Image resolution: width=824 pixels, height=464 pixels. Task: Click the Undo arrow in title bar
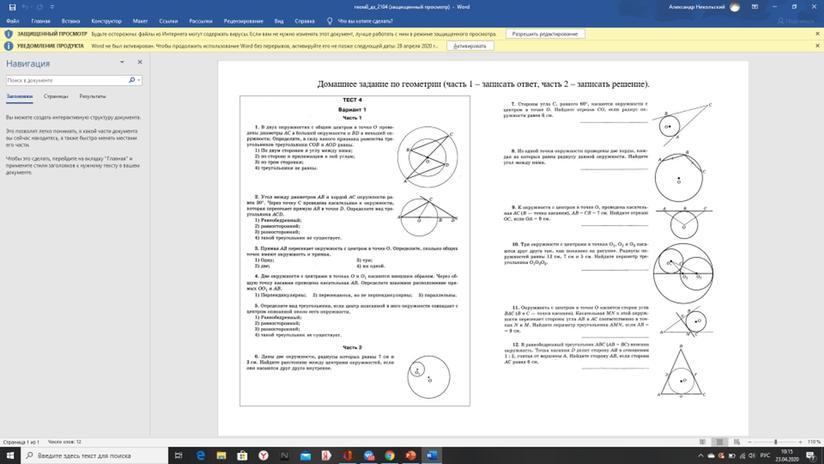25,7
